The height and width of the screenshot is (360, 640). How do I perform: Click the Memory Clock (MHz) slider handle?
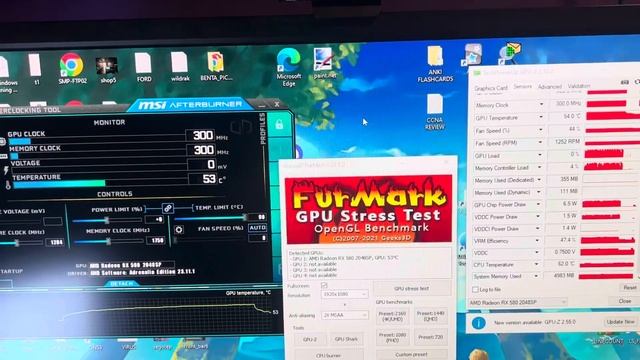pos(108,242)
